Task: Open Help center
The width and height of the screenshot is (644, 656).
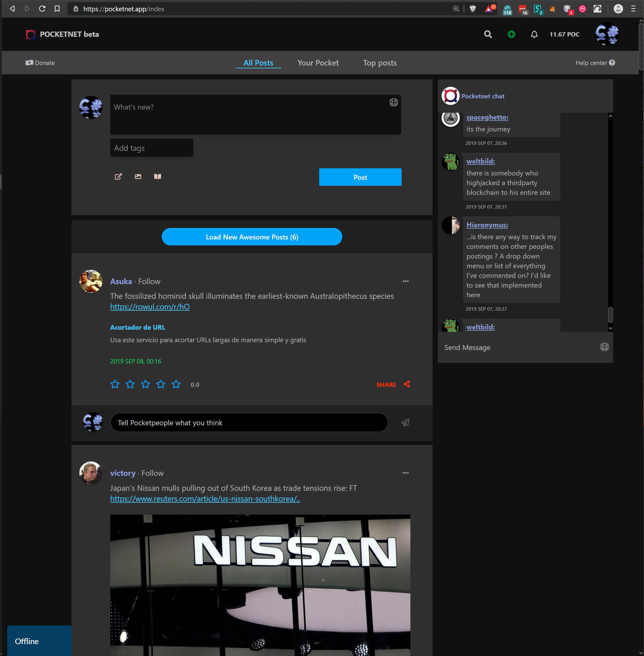Action: tap(595, 62)
